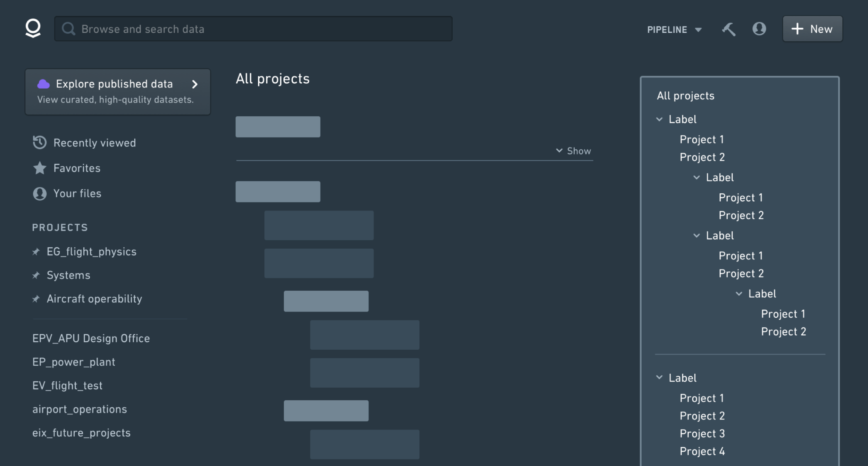Collapse the Label group containing Project 4
This screenshot has height=466, width=868.
click(x=659, y=377)
